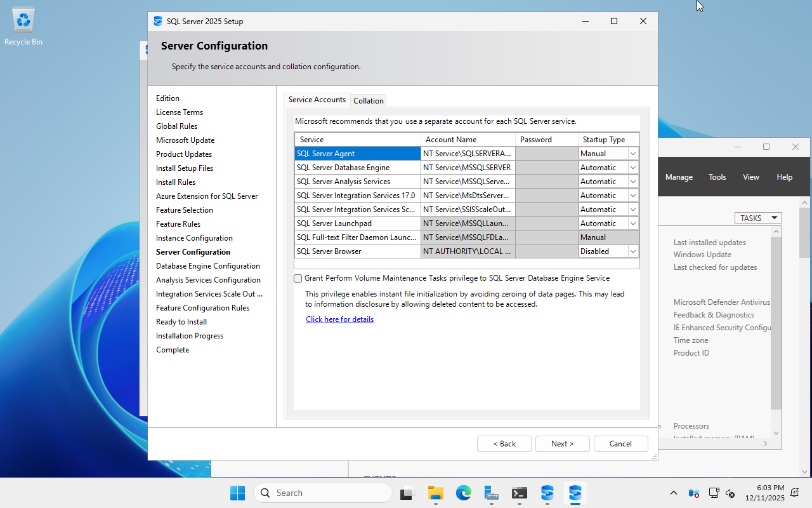Enable Grant Perform Volume Maintenance Tasks checkbox
The image size is (812, 508).
pos(298,278)
